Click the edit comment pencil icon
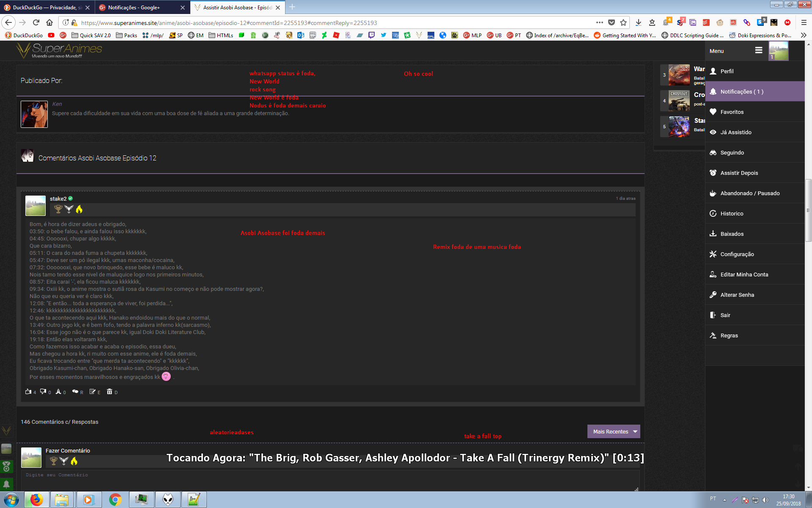 coord(93,392)
